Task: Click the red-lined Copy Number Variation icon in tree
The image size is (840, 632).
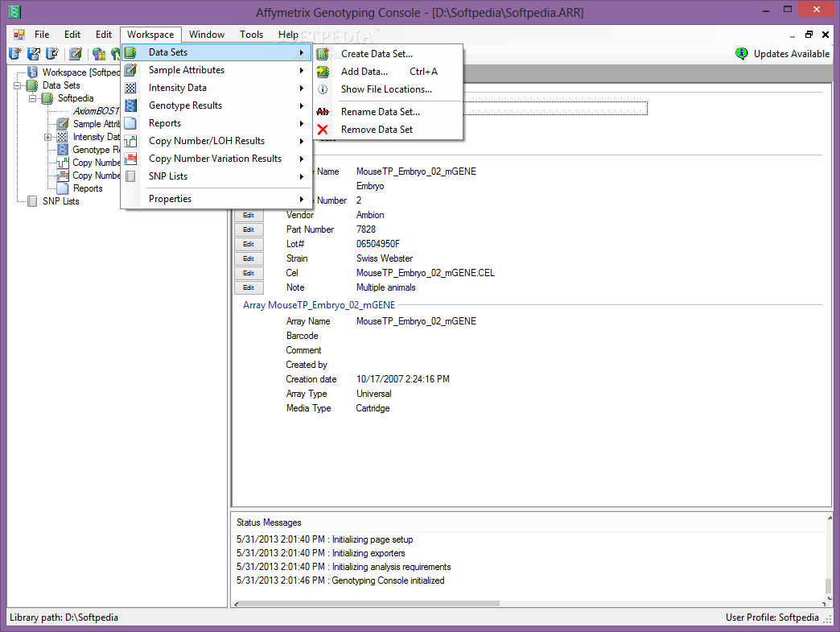Action: (63, 176)
